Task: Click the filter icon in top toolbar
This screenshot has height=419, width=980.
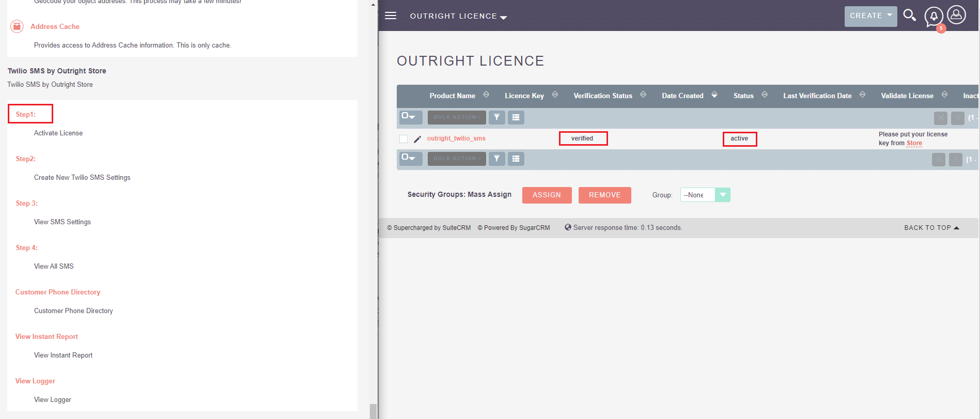Action: pos(496,117)
